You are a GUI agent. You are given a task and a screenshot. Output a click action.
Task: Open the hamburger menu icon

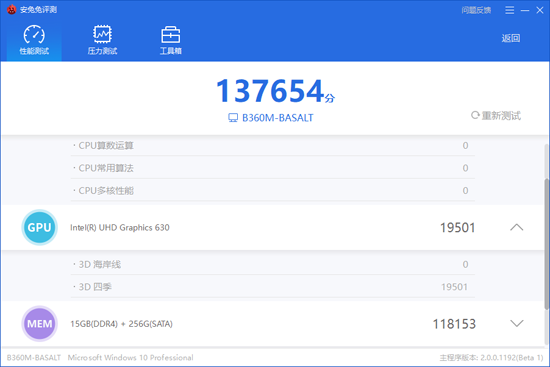[x=510, y=10]
